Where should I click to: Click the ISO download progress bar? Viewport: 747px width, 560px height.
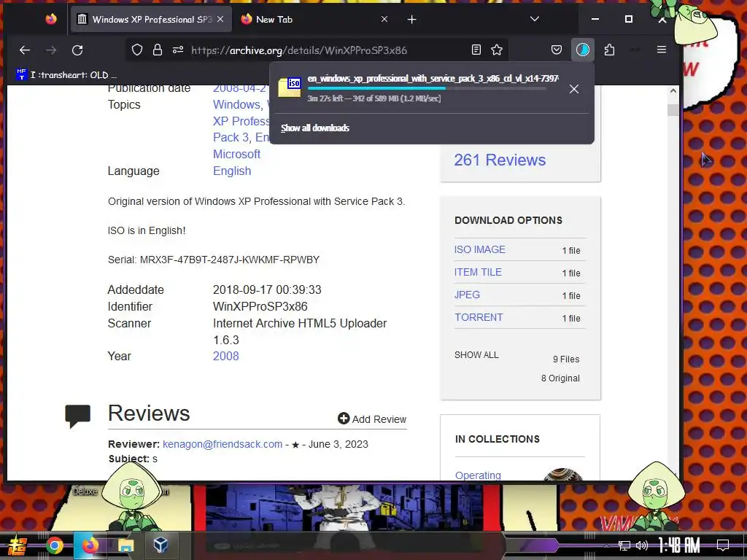427,88
